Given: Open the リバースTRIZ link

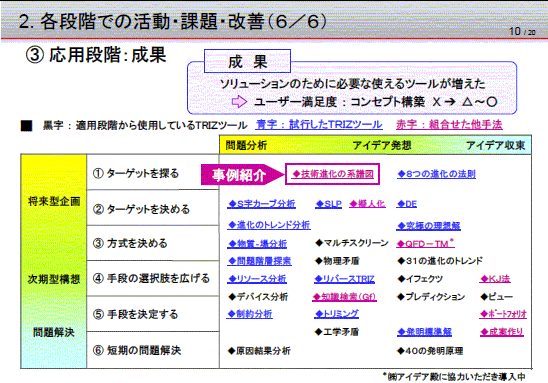Looking at the screenshot, I should (x=344, y=279).
